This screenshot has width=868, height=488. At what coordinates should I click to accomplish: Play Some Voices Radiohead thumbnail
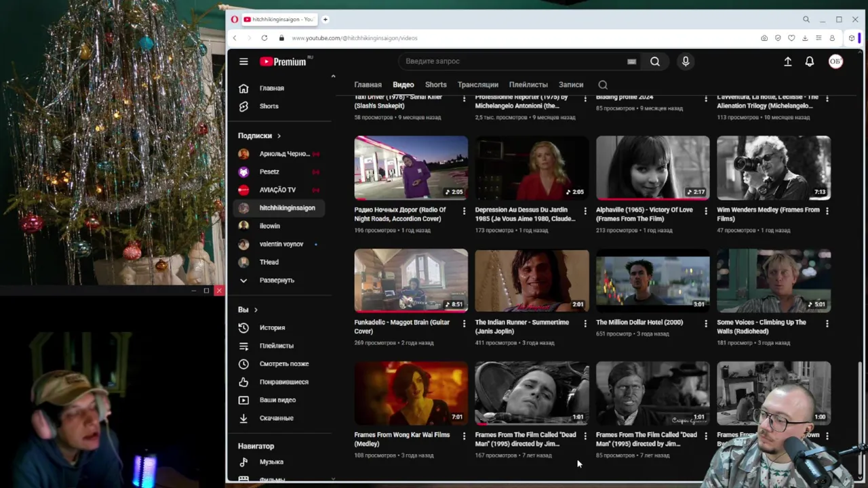774,280
